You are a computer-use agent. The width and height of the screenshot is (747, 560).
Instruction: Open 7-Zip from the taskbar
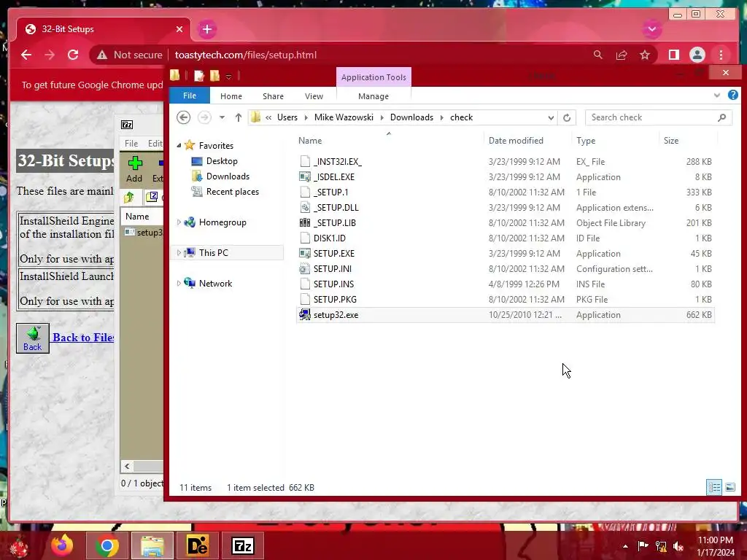click(x=243, y=545)
